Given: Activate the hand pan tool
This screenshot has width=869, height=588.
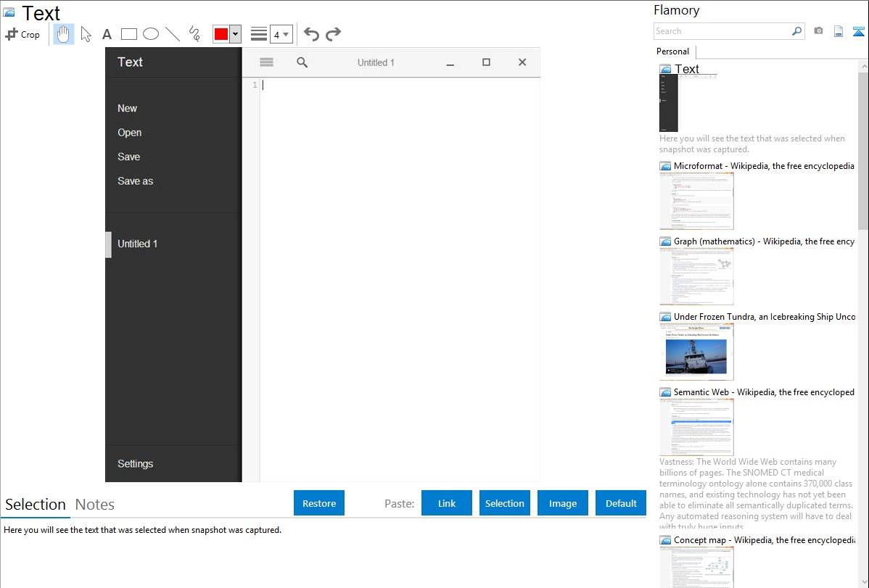Looking at the screenshot, I should (64, 34).
